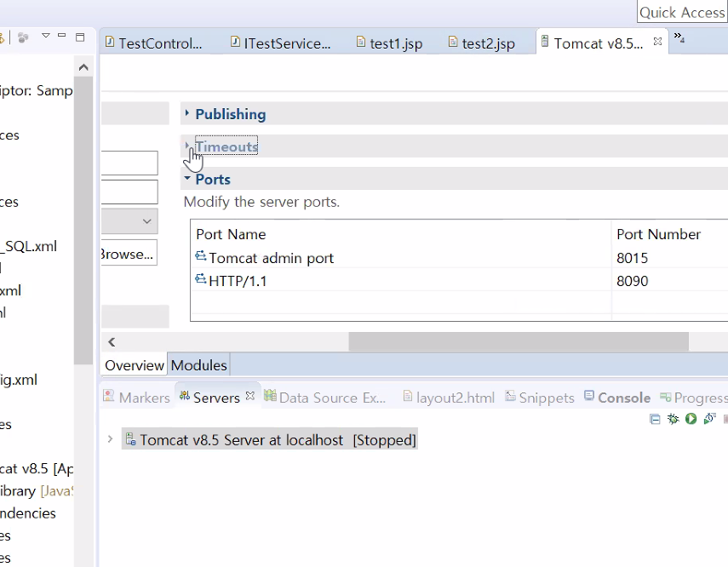Open the Console view tab
Image resolution: width=728 pixels, height=567 pixels.
click(x=617, y=398)
